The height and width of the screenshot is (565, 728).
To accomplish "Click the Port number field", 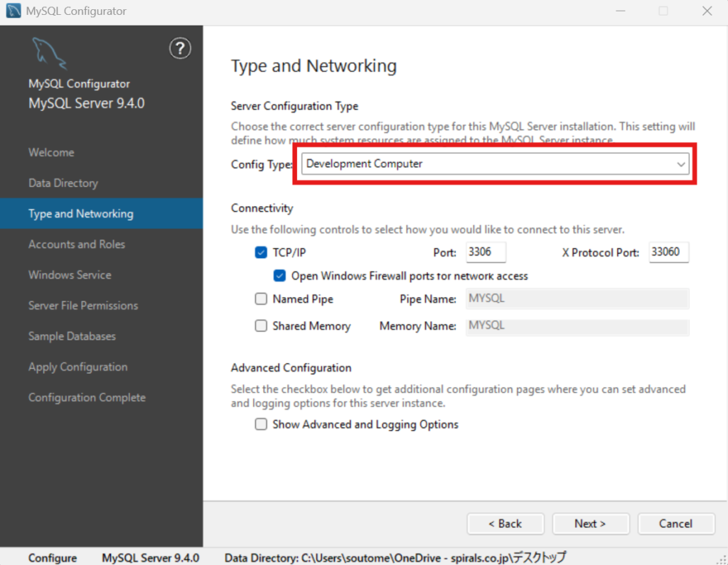I will point(486,252).
